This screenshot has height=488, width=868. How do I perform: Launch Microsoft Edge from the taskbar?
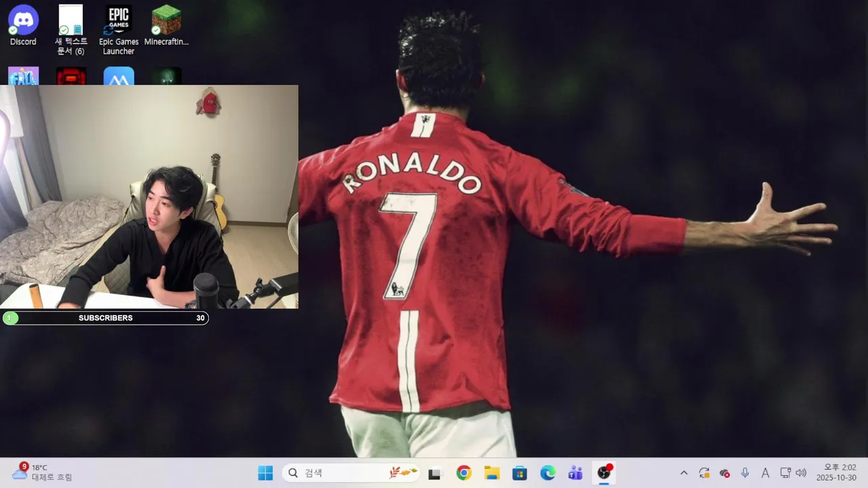[x=548, y=473]
